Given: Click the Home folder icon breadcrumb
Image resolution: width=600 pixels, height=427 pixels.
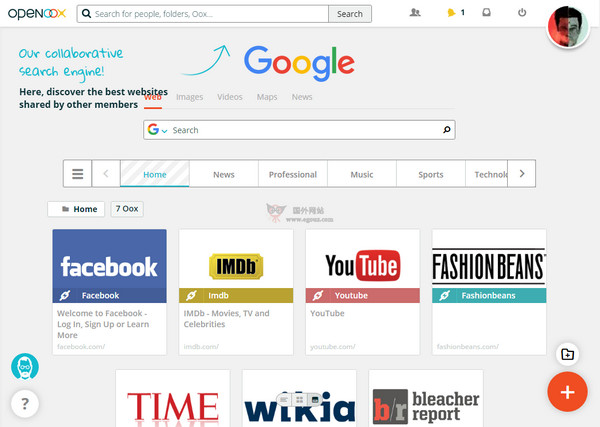Looking at the screenshot, I should click(x=65, y=209).
